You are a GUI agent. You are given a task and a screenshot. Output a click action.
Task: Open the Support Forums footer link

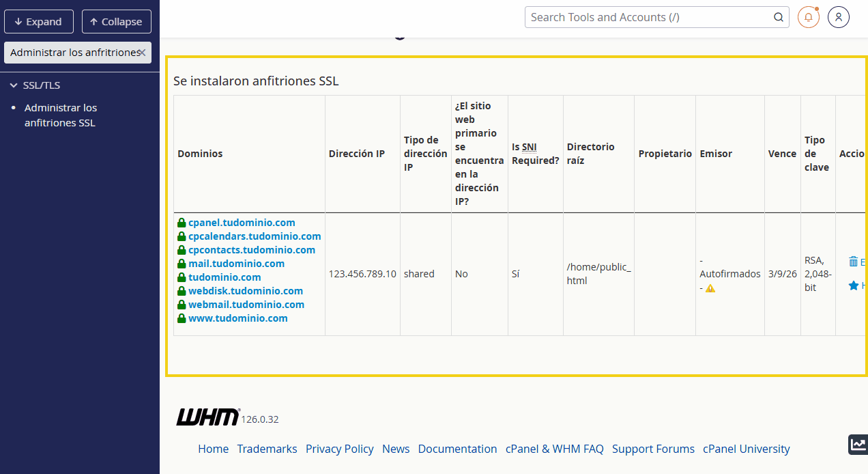653,449
